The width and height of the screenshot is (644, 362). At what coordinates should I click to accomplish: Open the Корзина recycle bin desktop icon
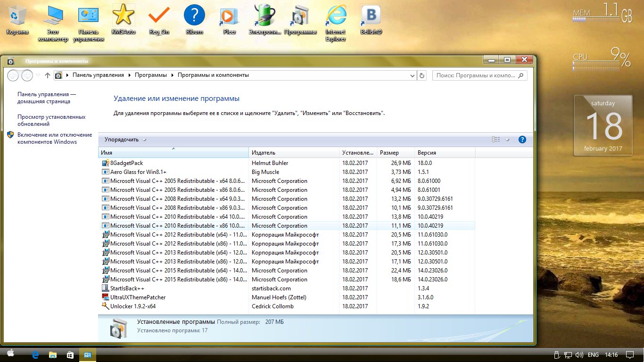click(17, 20)
